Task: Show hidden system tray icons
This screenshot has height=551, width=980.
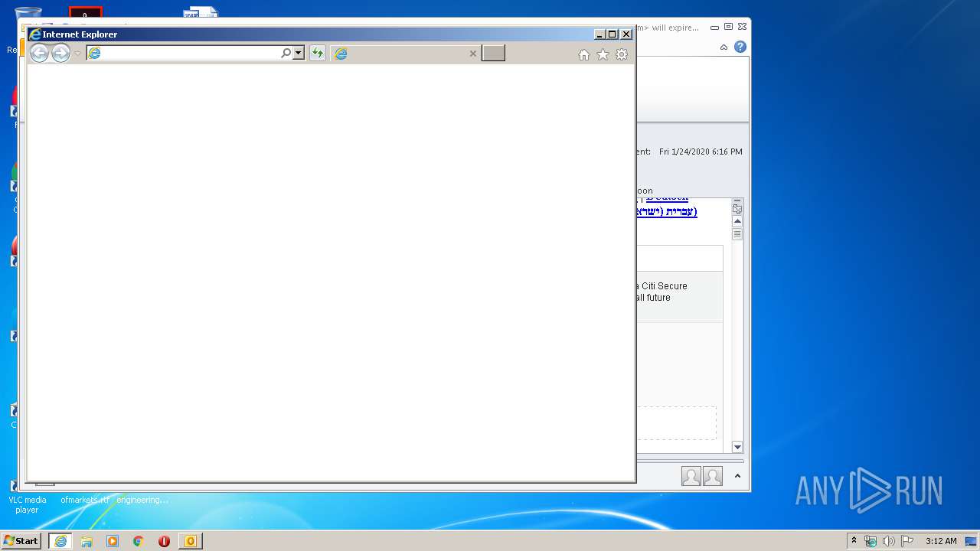Action: tap(854, 541)
